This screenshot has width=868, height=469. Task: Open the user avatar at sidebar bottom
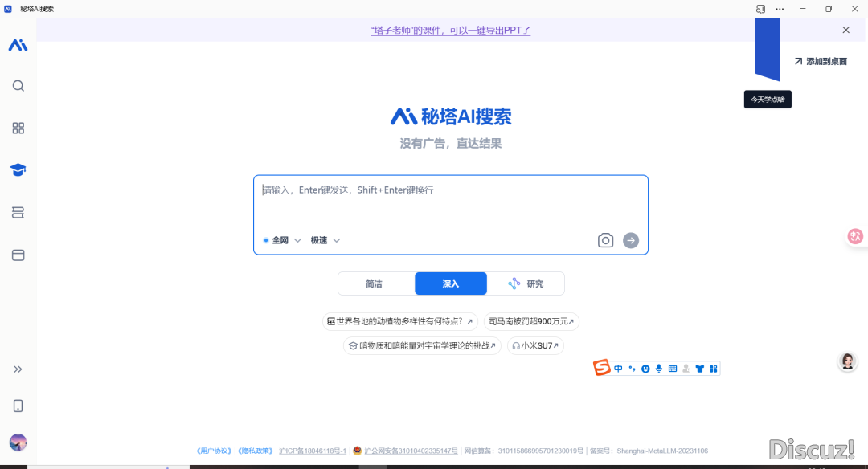(18, 442)
